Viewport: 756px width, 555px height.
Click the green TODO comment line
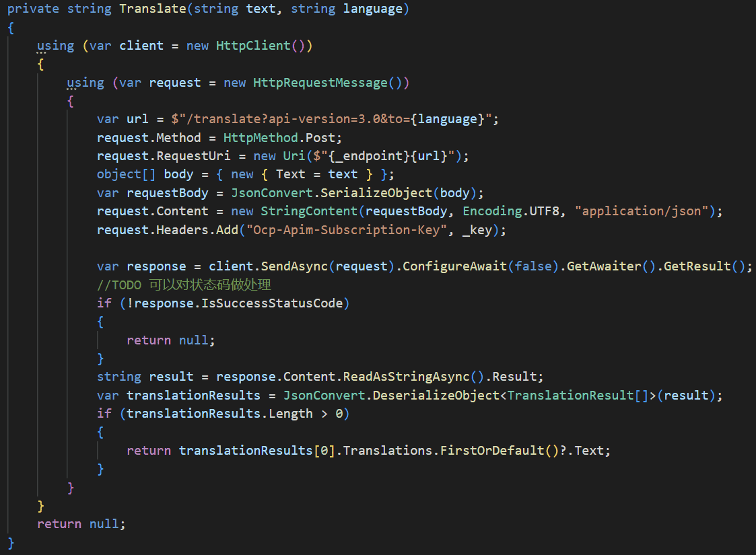(x=184, y=285)
